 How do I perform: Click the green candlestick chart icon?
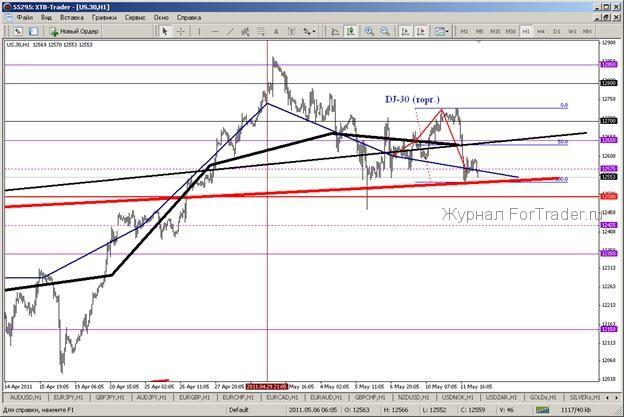click(351, 31)
